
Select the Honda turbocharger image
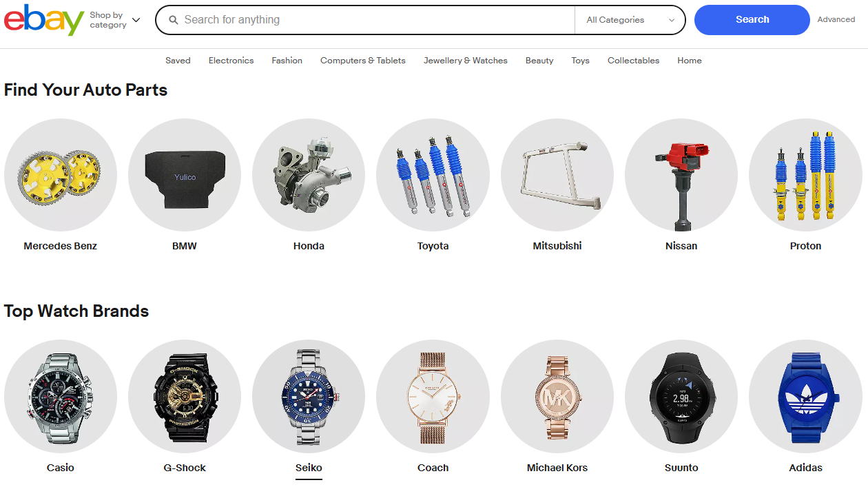(309, 175)
